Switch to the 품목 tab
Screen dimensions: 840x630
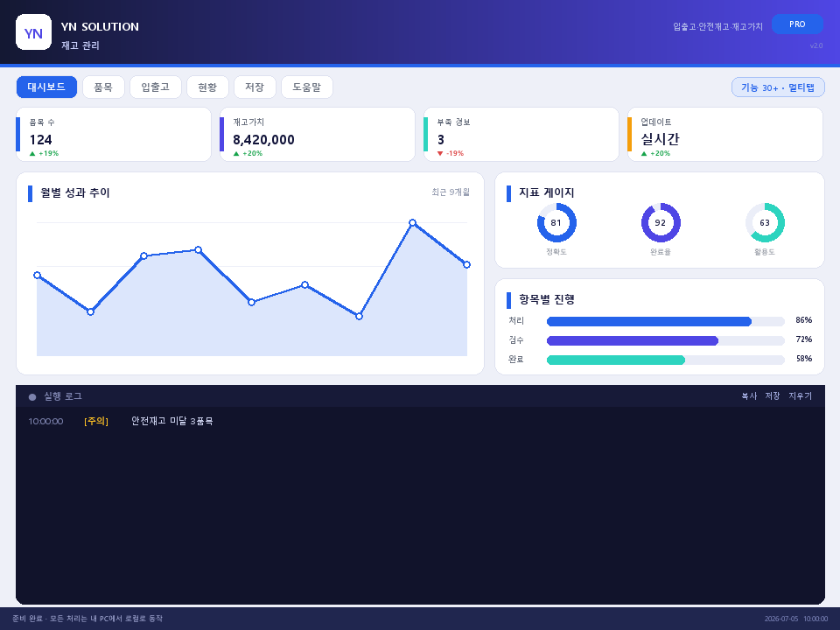(x=103, y=87)
